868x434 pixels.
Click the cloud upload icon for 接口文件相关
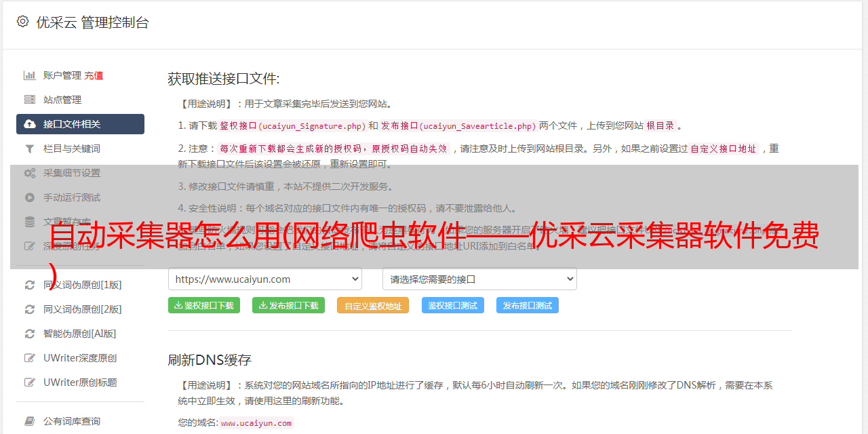[x=30, y=124]
